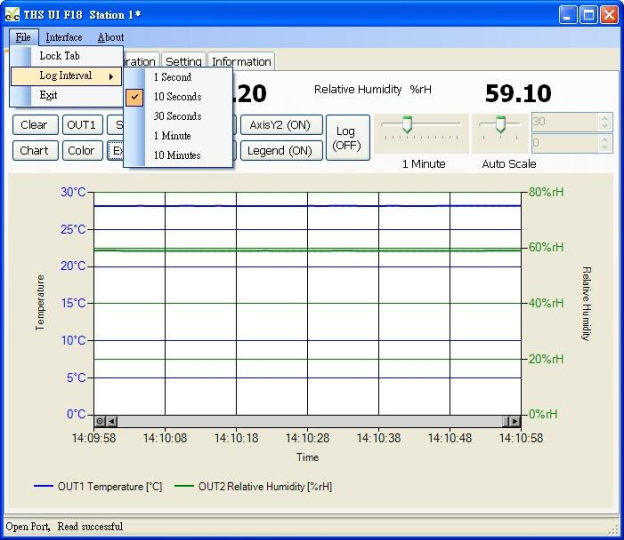Screen dimensions: 624x540
Task: Open the Interface menu
Action: coord(64,37)
